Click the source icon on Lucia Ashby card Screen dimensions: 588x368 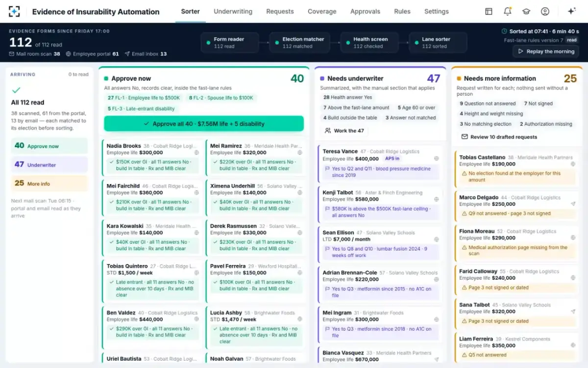[300, 319]
